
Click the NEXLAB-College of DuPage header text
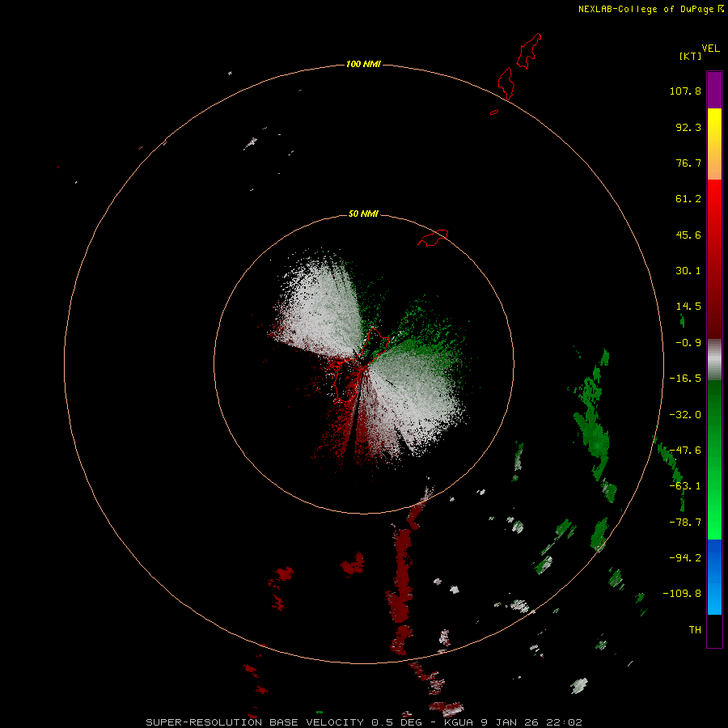(651, 9)
